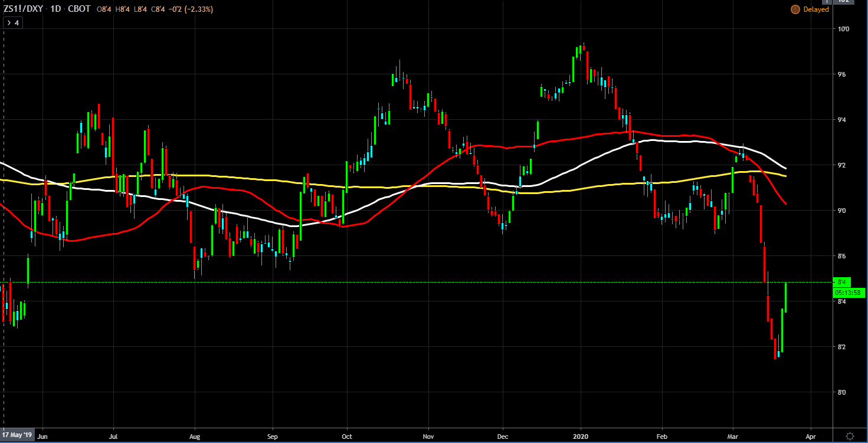
Task: Click the Mar label on time axis
Action: point(733,438)
